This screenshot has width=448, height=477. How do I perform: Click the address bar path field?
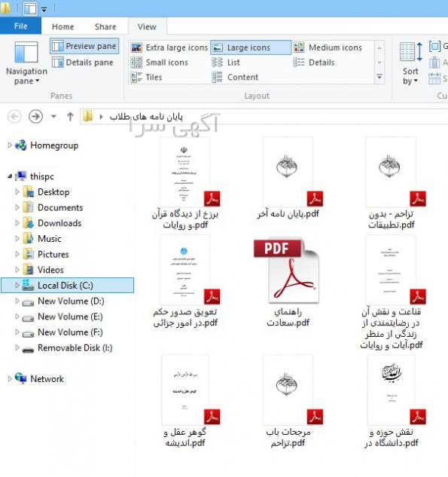(x=264, y=117)
